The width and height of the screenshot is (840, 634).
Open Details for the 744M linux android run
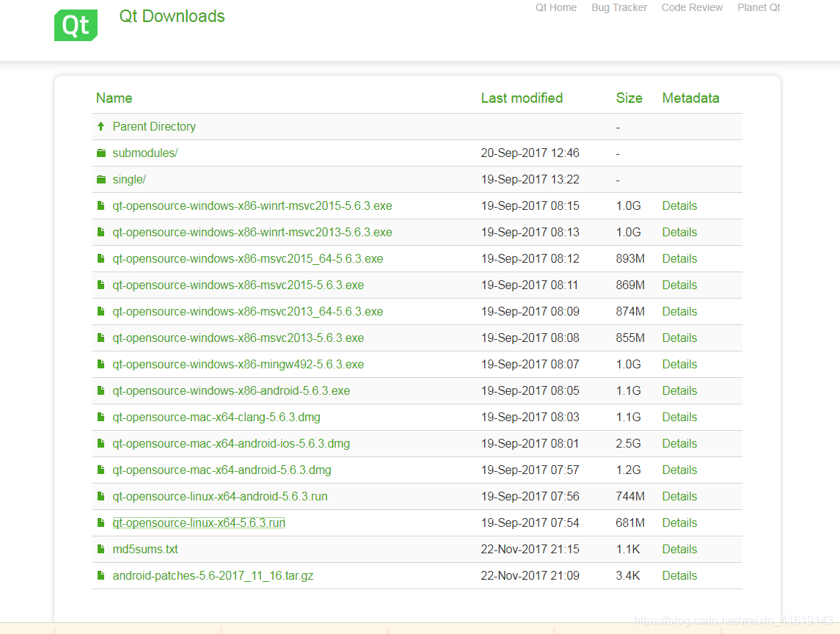coord(679,496)
